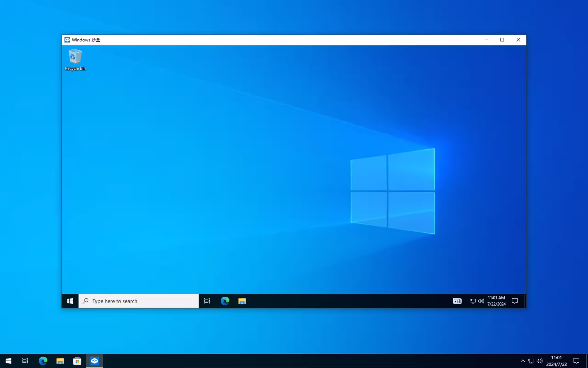Open the News and interests icon in the sandbox
This screenshot has width=588, height=368.
point(457,301)
